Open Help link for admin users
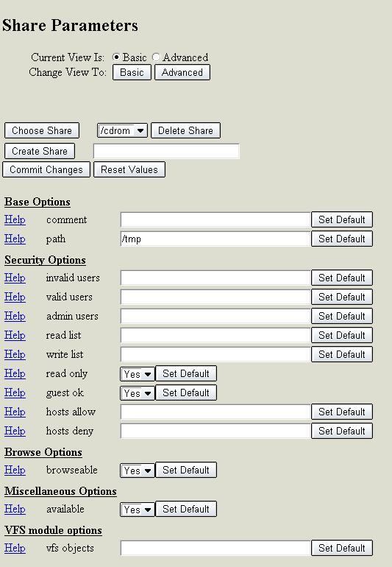Viewport: 392px width, 567px height. click(x=15, y=316)
